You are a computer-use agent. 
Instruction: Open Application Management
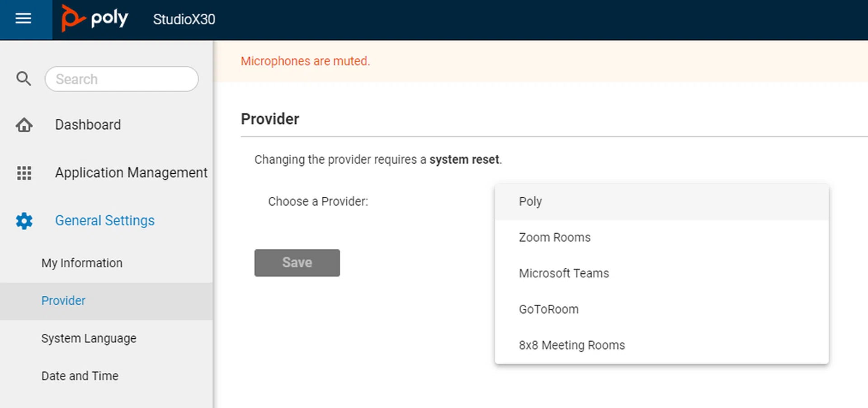coord(131,173)
